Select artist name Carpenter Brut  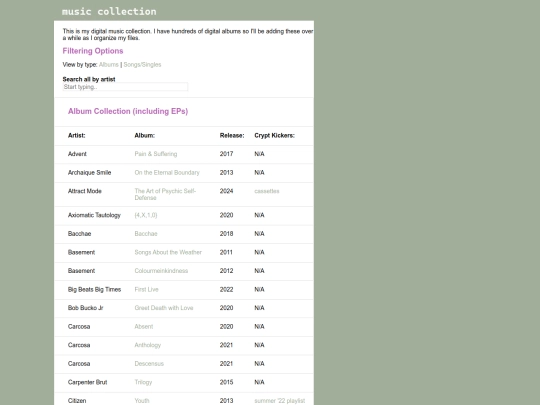[x=87, y=382]
